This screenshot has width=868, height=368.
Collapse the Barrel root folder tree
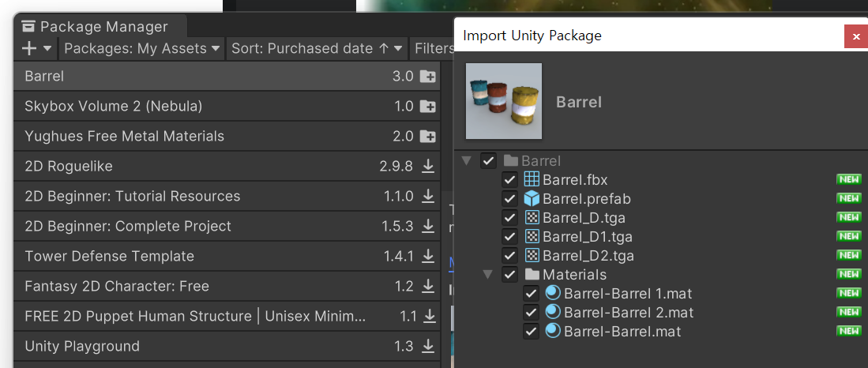pos(467,161)
